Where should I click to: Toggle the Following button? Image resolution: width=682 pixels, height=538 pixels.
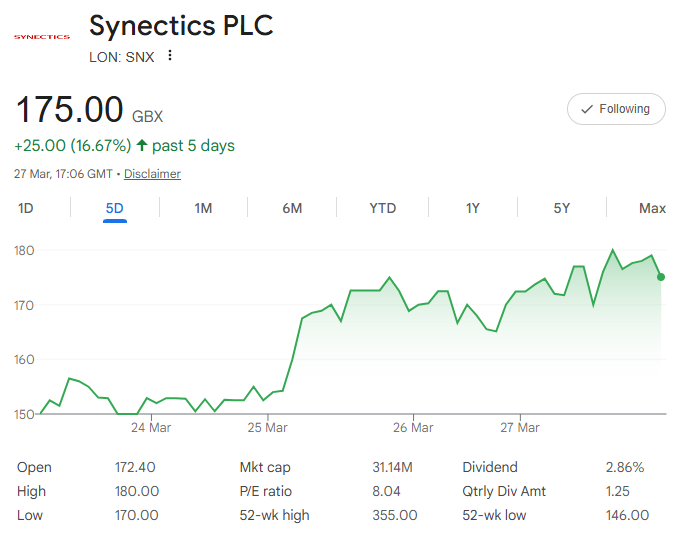(616, 109)
